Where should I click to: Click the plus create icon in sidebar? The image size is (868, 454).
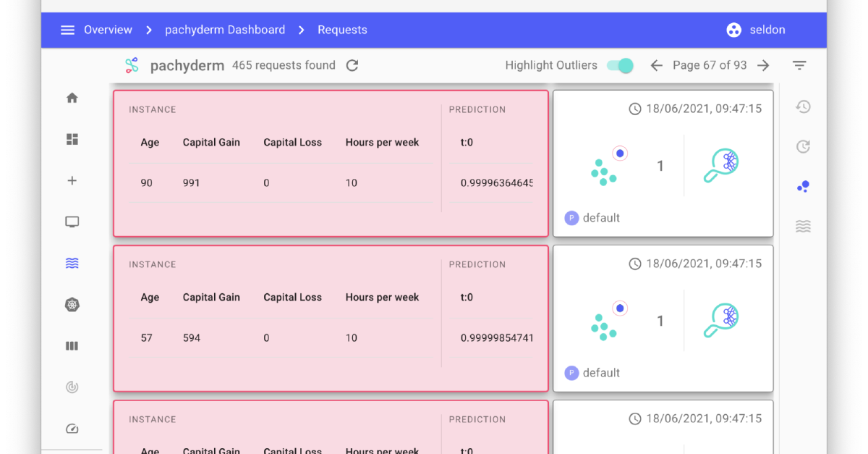click(72, 180)
